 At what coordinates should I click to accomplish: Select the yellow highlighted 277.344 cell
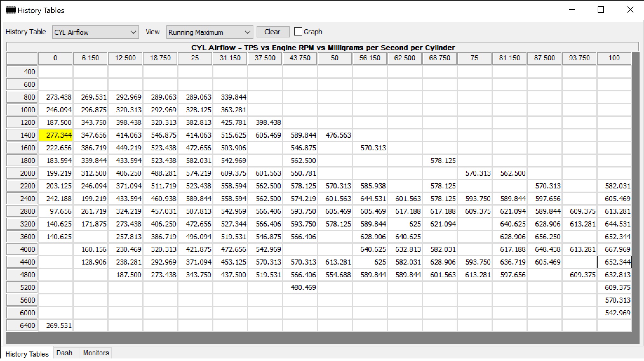(x=56, y=135)
